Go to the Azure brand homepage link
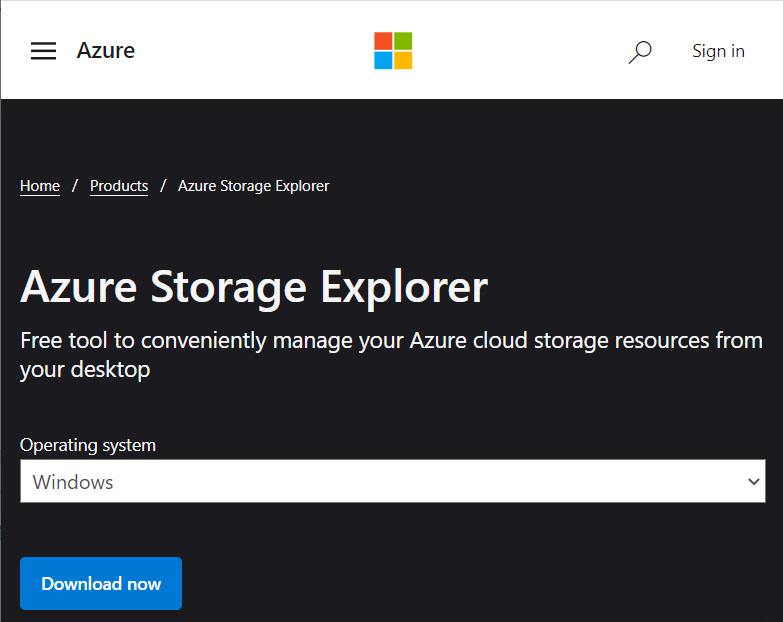The height and width of the screenshot is (622, 783). click(106, 50)
